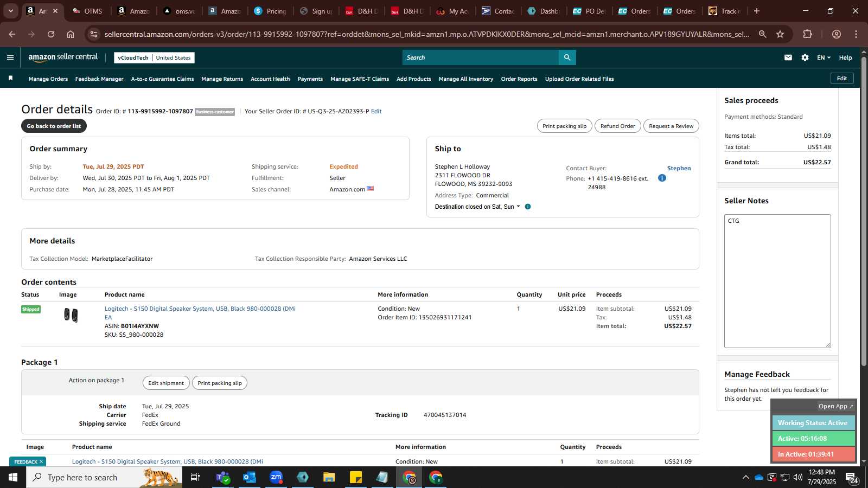Print packing slip for package 1

pyautogui.click(x=220, y=383)
